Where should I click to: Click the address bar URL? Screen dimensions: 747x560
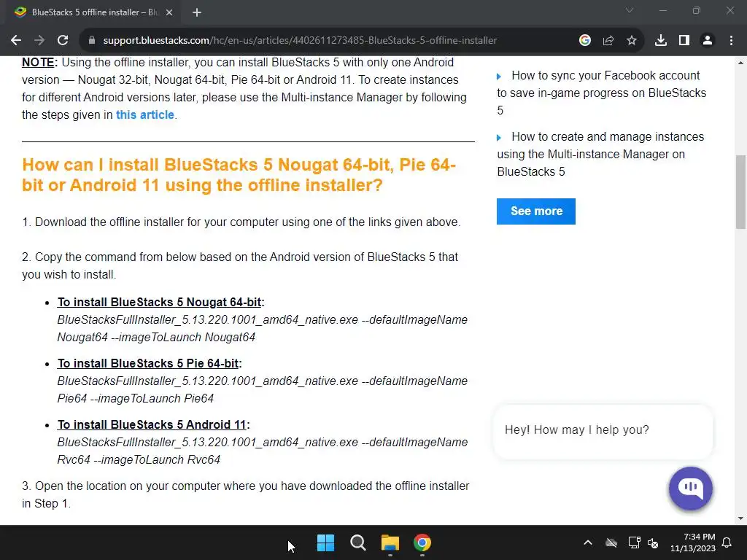pyautogui.click(x=300, y=41)
